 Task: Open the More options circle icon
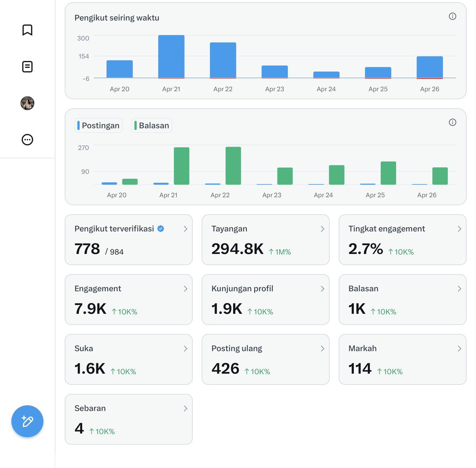(x=27, y=139)
